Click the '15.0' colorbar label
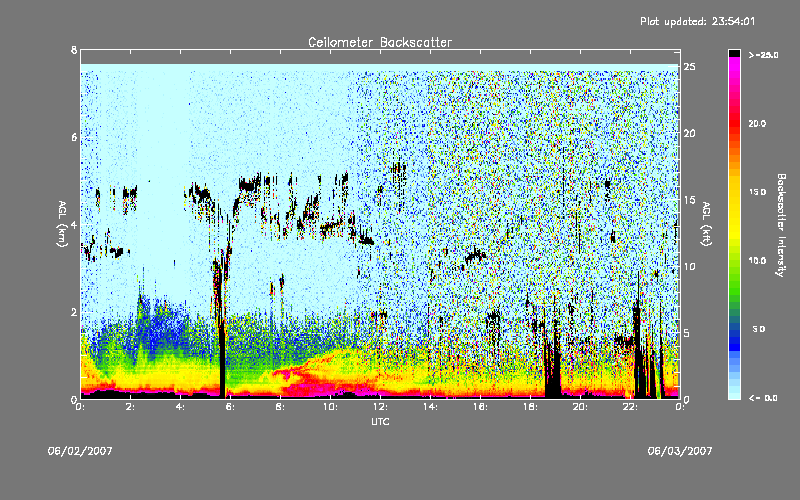This screenshot has width=800, height=500. pos(757,192)
